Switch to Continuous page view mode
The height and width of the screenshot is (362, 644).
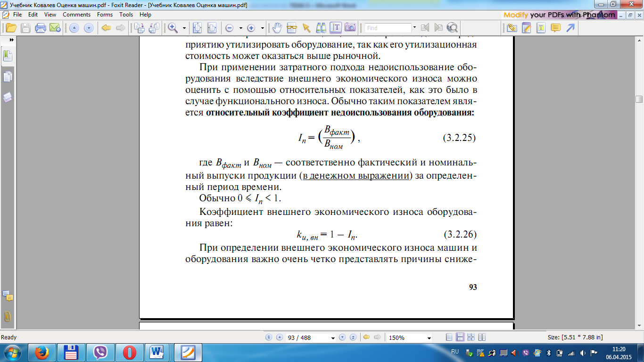[x=460, y=337]
